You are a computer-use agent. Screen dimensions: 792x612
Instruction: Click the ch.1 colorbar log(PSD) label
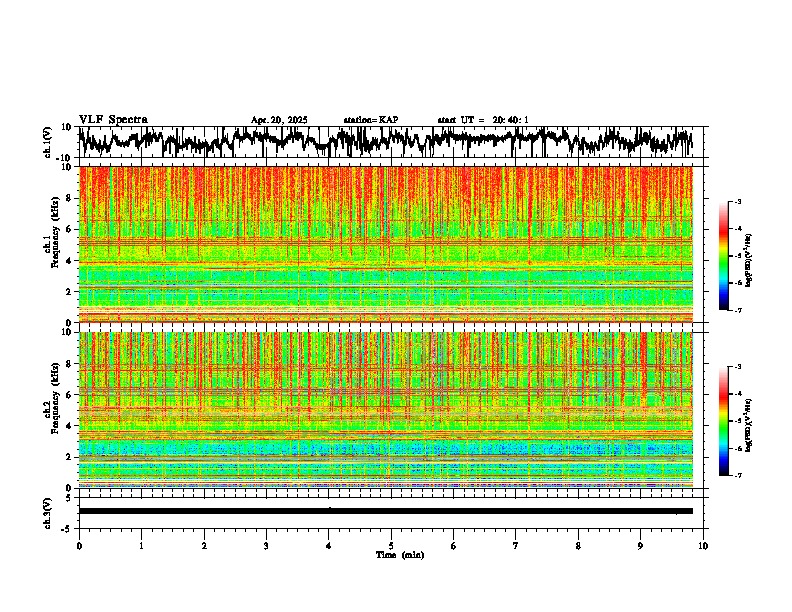pyautogui.click(x=749, y=260)
